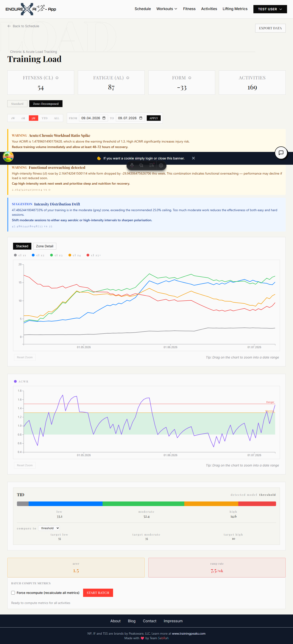Click the blue cl z2 legend dot
This screenshot has height=644, width=293.
point(33,255)
